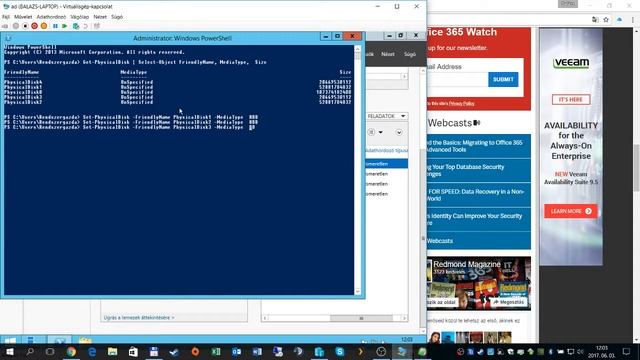Open the Action Center notification icon
This screenshot has width=640, height=360.
pos(626,351)
